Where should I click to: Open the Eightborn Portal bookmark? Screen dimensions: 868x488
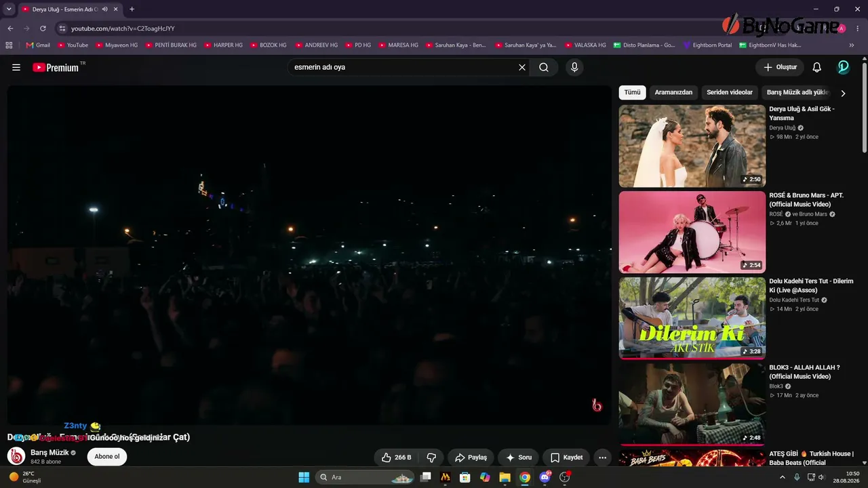[707, 45]
